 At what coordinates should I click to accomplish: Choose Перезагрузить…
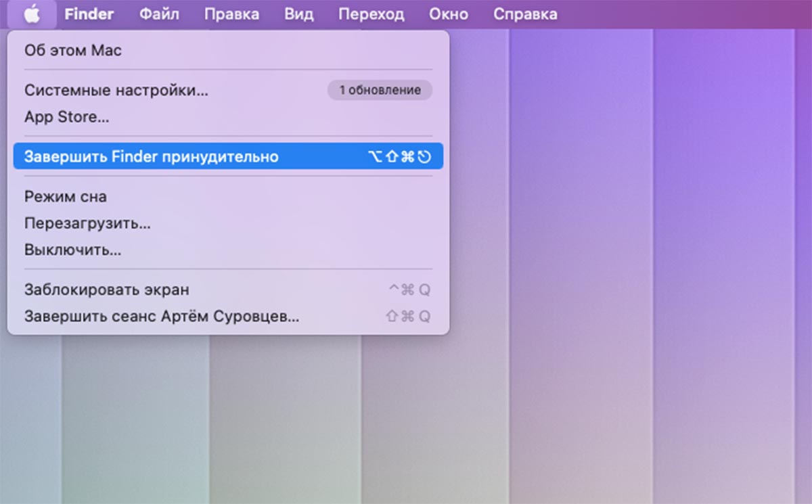pos(228,223)
